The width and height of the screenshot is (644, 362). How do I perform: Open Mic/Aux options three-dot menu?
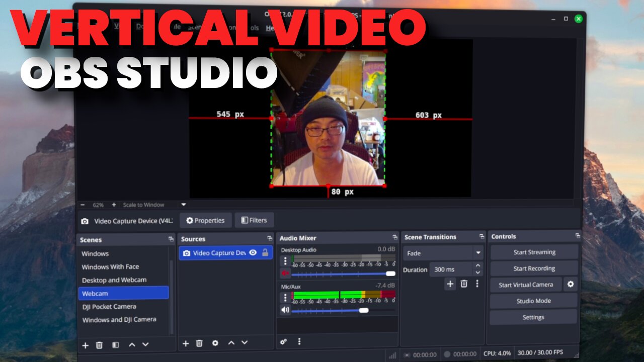285,297
